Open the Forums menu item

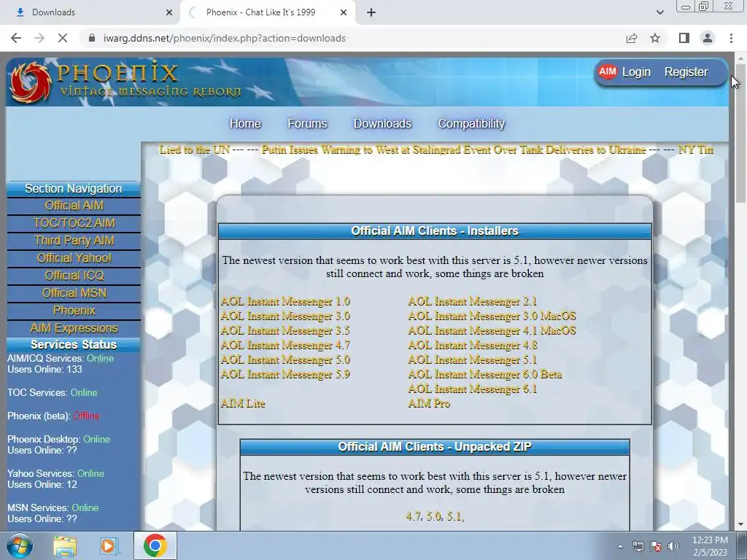coord(307,123)
